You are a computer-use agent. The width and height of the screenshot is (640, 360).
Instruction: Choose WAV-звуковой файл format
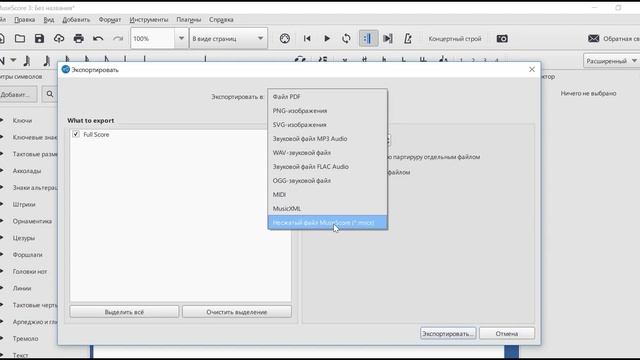point(328,152)
